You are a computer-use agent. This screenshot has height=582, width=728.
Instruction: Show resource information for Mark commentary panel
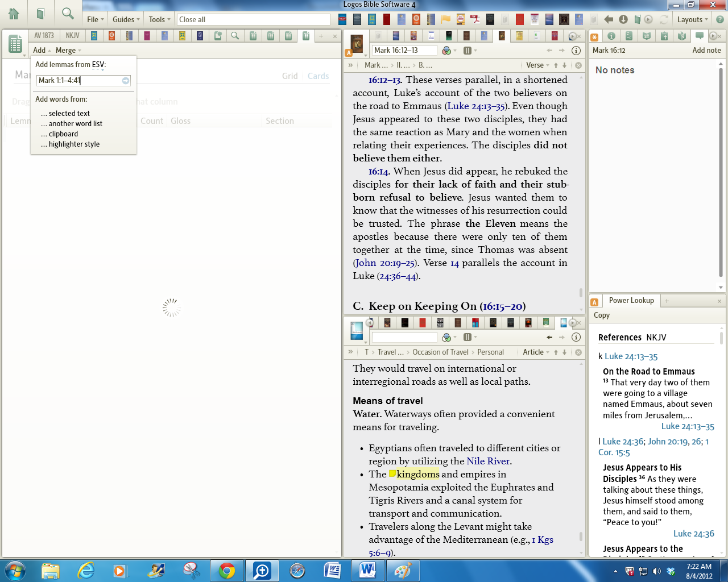[576, 50]
